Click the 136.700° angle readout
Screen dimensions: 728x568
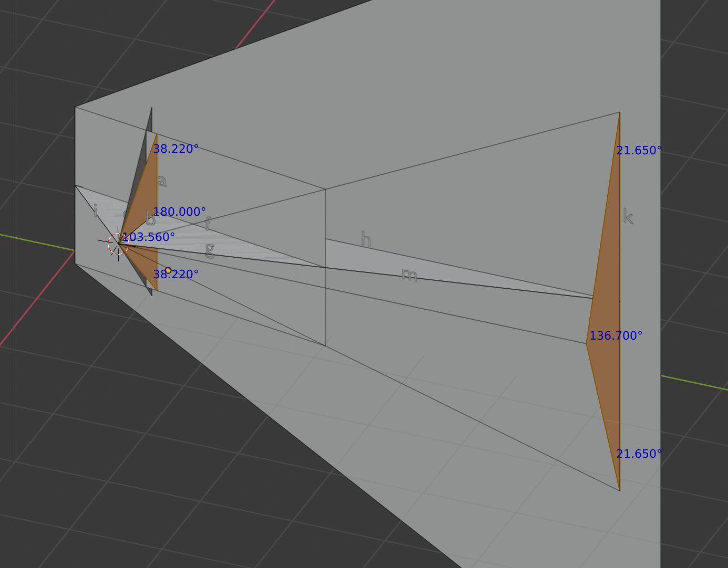tap(616, 336)
